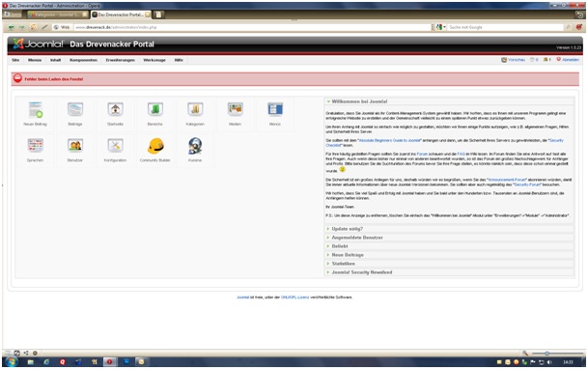Screen dimensions: 588x370
Task: Open the GNU/GPL-Lizenz footer link
Action: (x=294, y=298)
